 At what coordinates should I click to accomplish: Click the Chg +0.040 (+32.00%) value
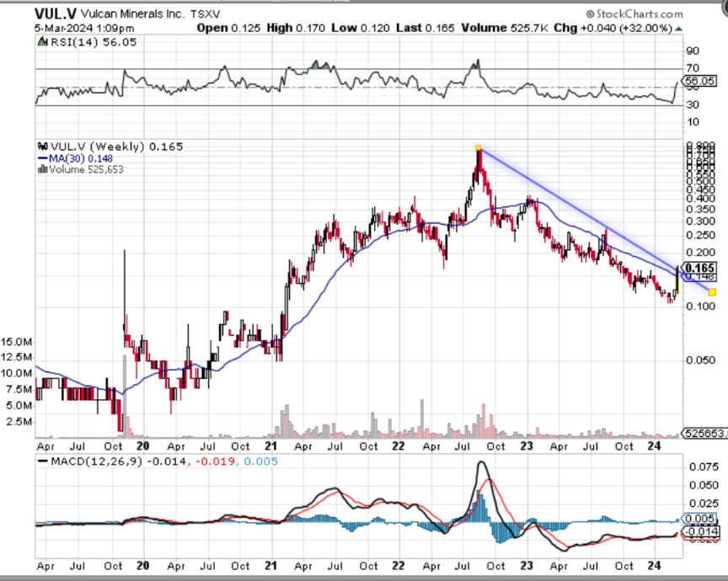[613, 29]
